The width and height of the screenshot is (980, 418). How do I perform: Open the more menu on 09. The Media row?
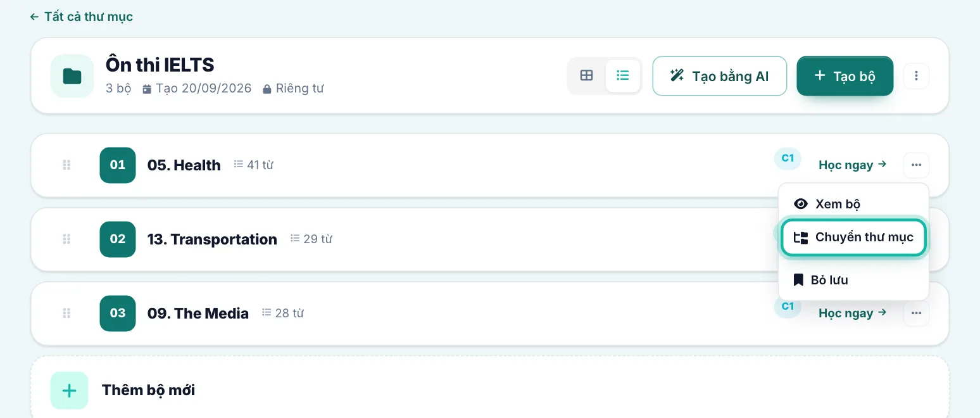pos(916,313)
